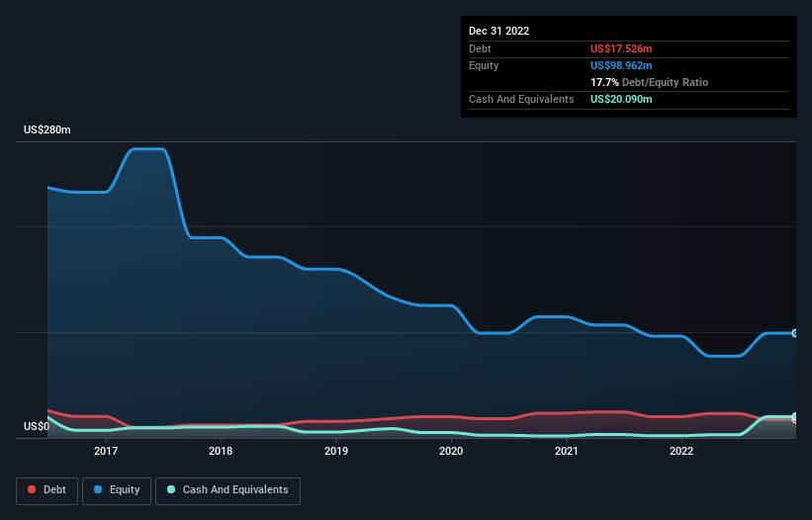Image resolution: width=812 pixels, height=520 pixels.
Task: Click the 2021 x-axis label
Action: (x=567, y=451)
